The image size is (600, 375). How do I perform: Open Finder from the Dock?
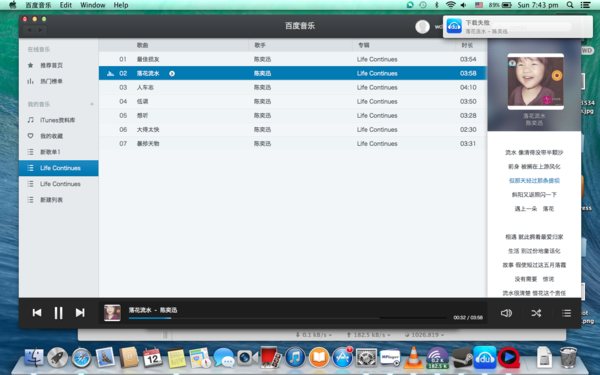34,358
